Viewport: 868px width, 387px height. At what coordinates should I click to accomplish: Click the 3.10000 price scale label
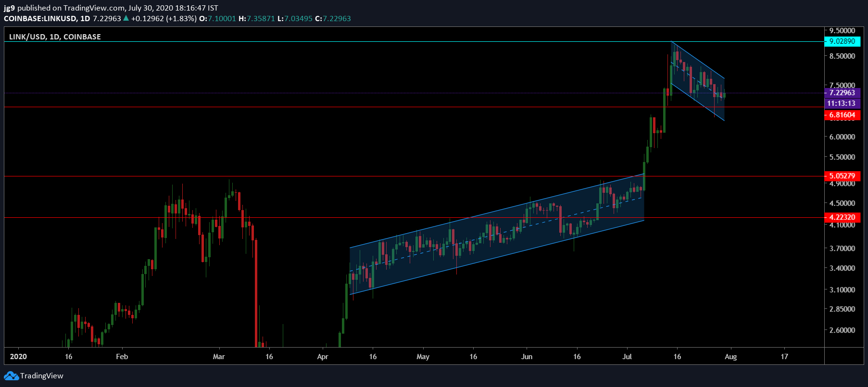(x=842, y=289)
